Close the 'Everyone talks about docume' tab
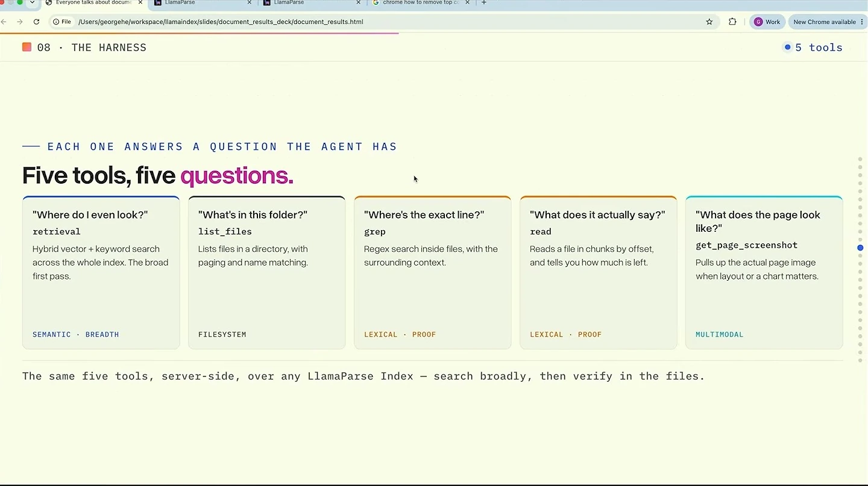This screenshot has height=486, width=868. (140, 2)
